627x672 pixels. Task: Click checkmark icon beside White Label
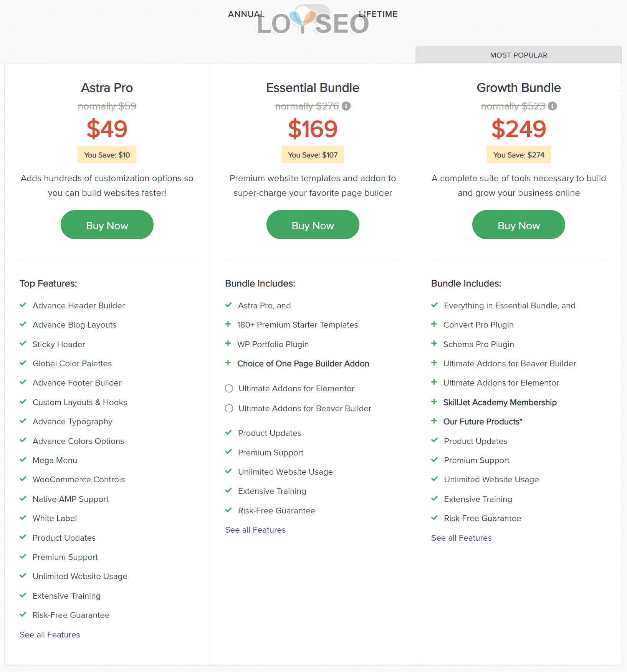point(23,518)
